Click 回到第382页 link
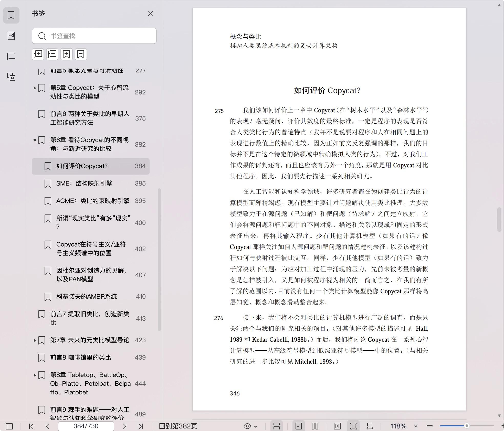504x431 pixels. [178, 426]
